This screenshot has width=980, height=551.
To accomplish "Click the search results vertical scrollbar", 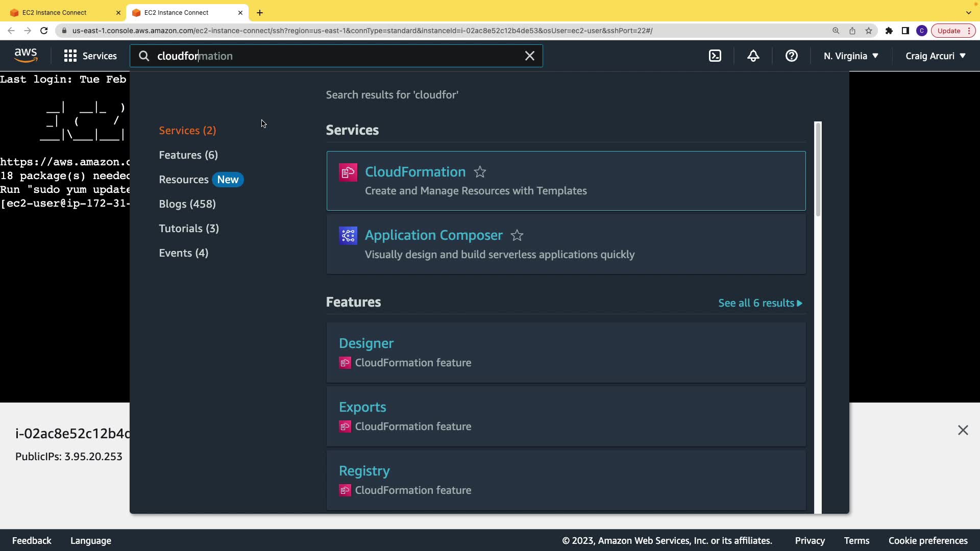I will click(x=818, y=169).
